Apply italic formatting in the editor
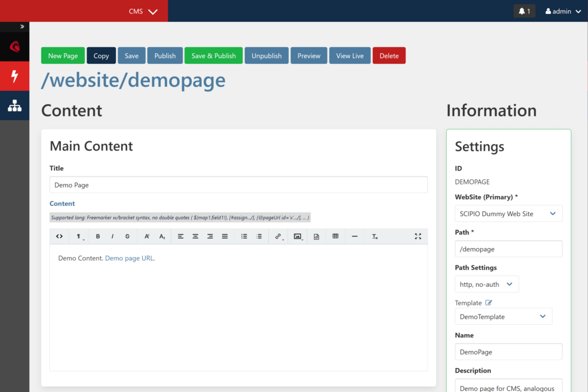This screenshot has width=588, height=392. click(113, 236)
